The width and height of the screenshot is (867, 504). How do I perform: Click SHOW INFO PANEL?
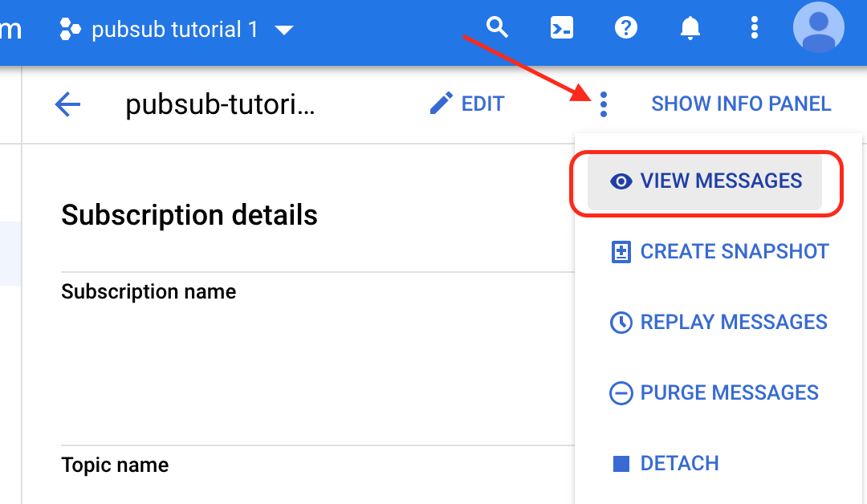(741, 104)
